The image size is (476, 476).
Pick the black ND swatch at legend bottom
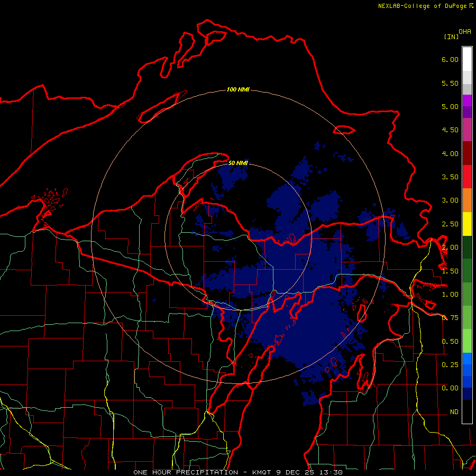pyautogui.click(x=467, y=411)
